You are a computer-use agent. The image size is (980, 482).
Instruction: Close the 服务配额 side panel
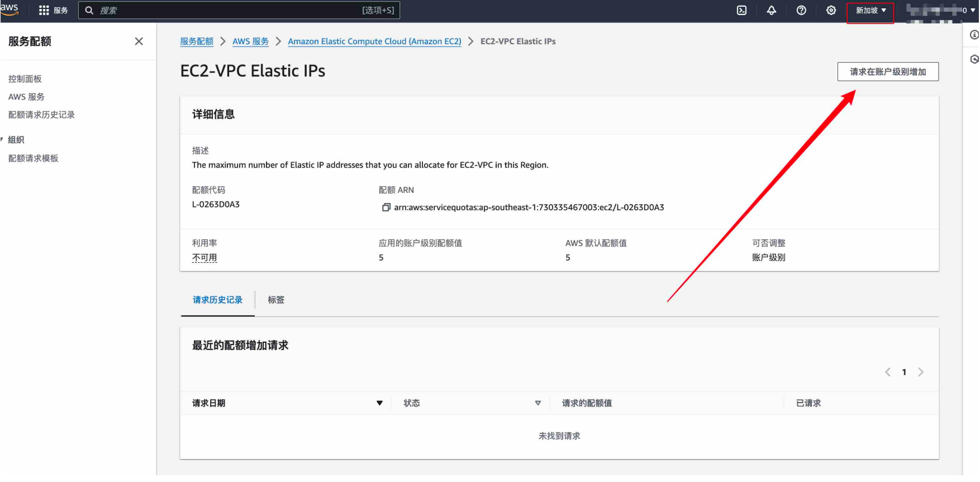tap(139, 41)
